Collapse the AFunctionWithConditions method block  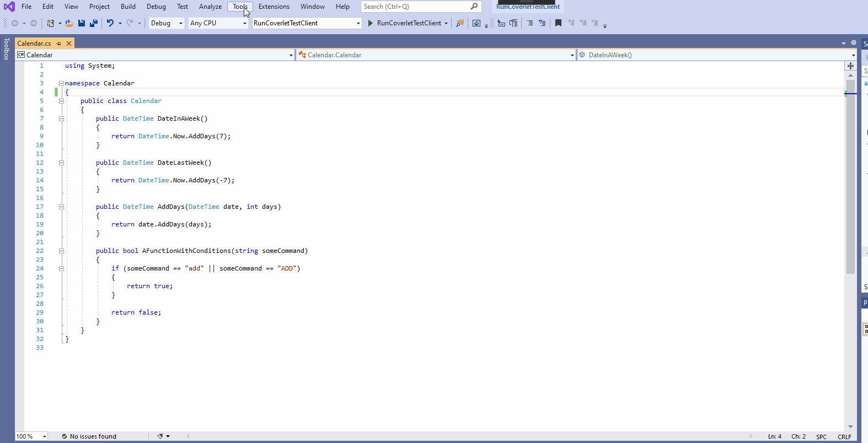pyautogui.click(x=61, y=251)
